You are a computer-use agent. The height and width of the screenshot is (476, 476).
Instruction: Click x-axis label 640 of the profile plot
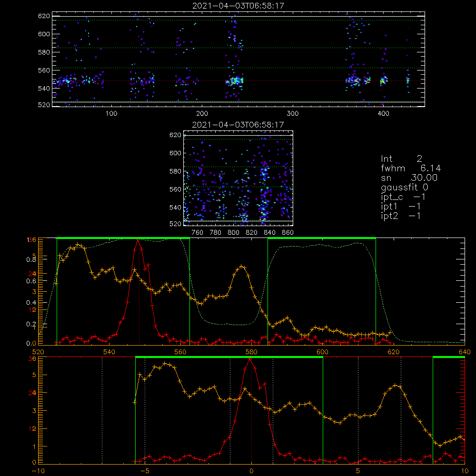click(465, 352)
